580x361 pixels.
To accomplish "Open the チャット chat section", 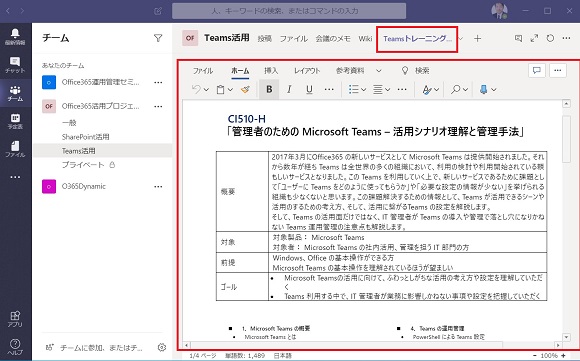I will click(15, 65).
